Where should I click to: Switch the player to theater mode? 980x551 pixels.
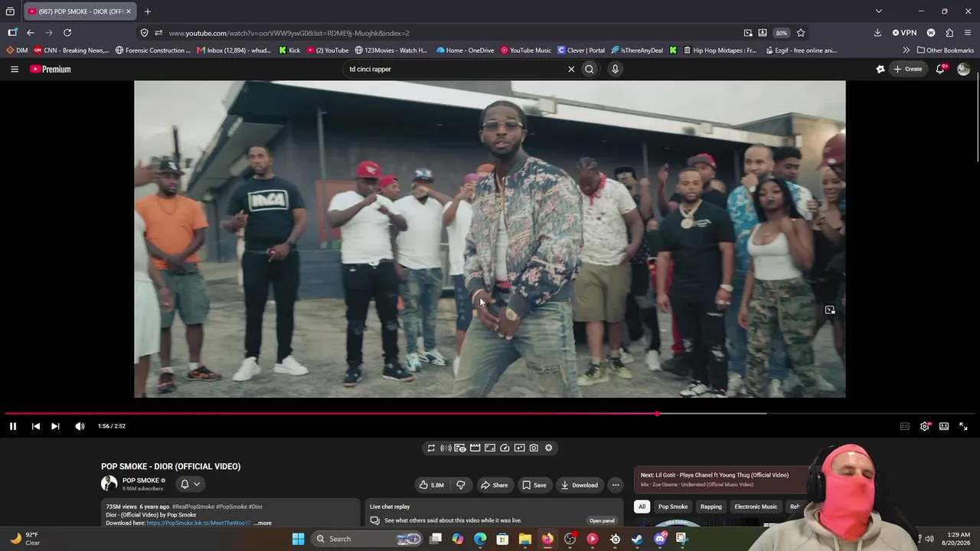click(x=944, y=426)
